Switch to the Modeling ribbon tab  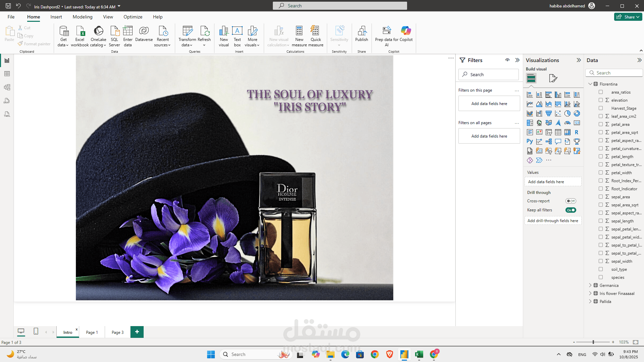point(83,17)
